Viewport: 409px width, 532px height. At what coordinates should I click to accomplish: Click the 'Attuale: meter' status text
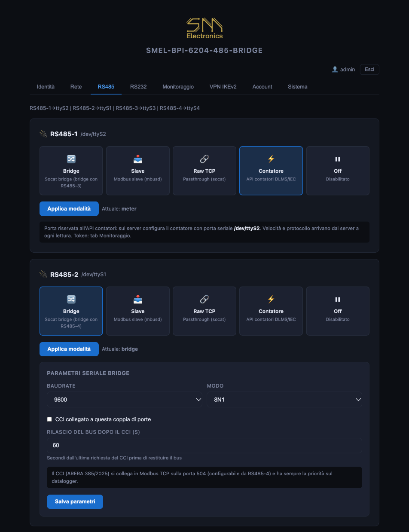119,209
